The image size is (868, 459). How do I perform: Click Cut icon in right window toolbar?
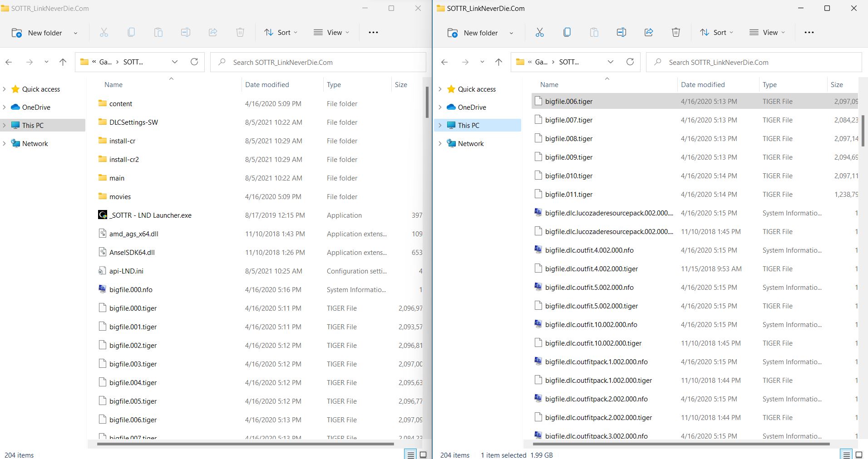539,33
